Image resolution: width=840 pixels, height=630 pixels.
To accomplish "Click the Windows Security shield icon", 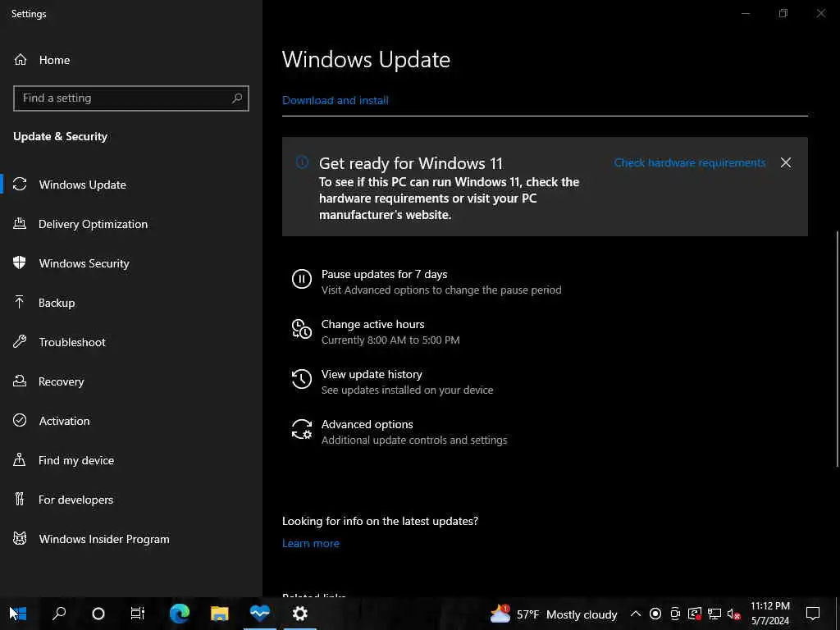I will (20, 263).
